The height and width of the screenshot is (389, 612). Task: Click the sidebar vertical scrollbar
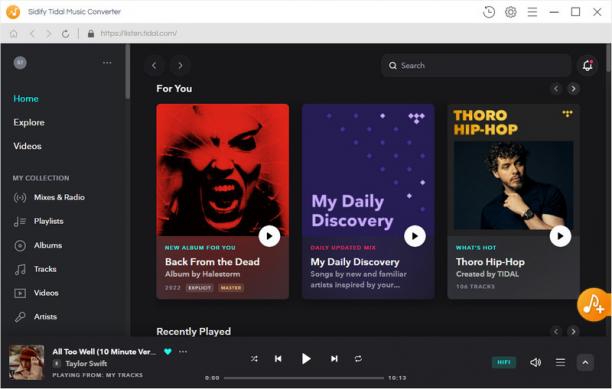pos(127,71)
